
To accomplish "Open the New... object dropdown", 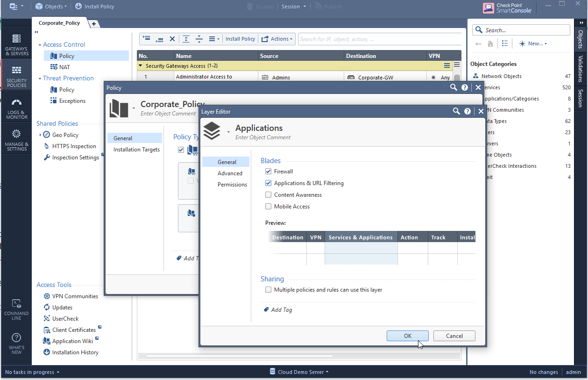I will pos(533,43).
